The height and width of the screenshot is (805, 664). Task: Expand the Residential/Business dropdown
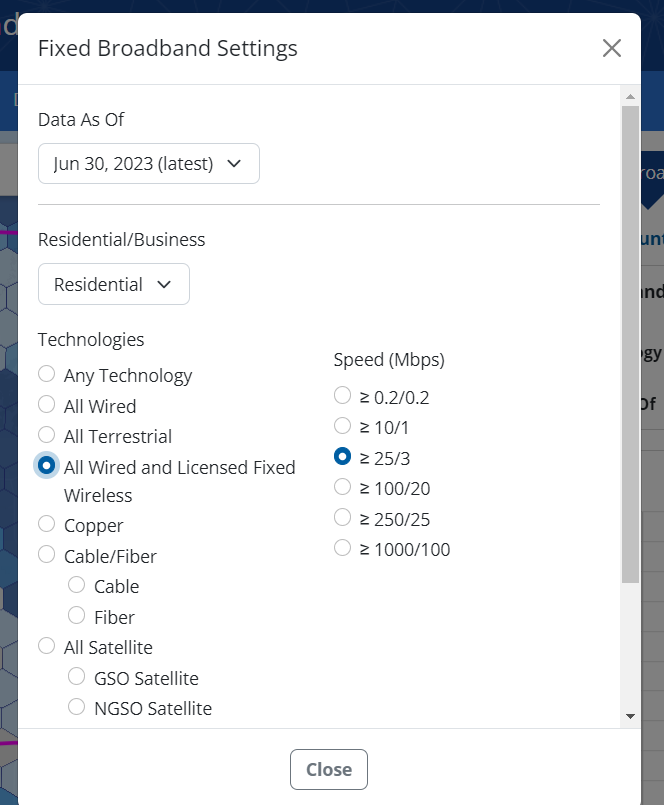113,285
